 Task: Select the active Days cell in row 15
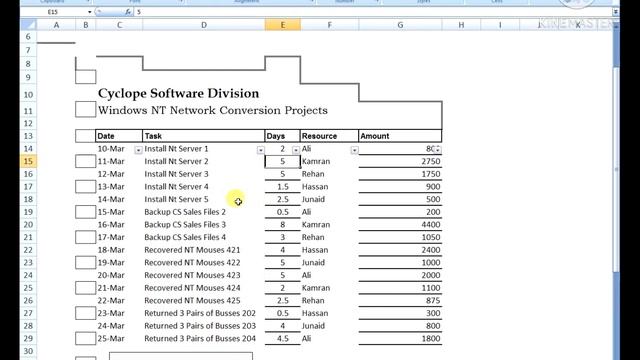(x=282, y=161)
